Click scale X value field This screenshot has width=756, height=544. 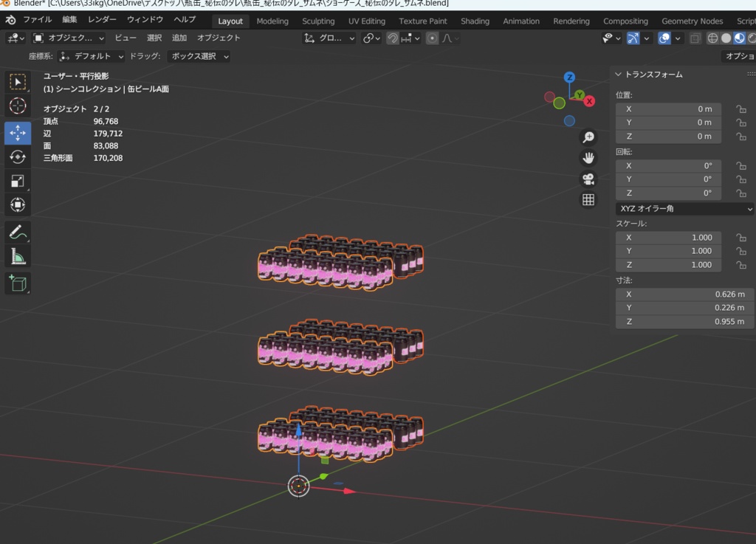668,238
